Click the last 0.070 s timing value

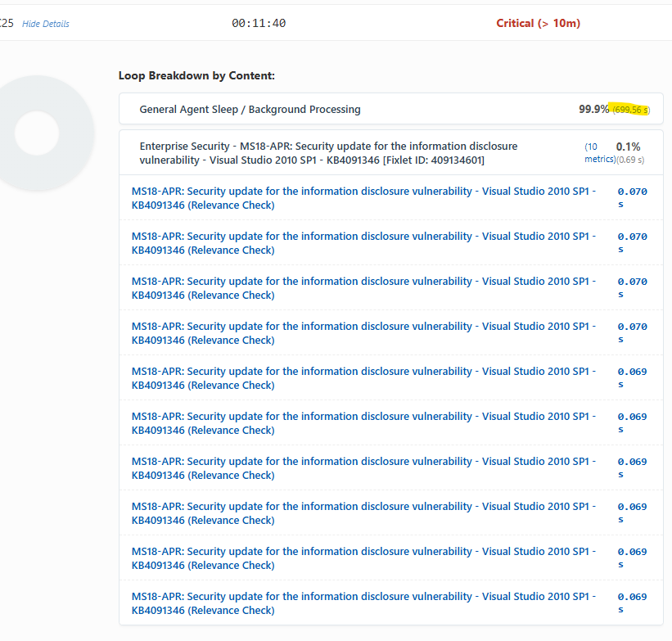[631, 332]
